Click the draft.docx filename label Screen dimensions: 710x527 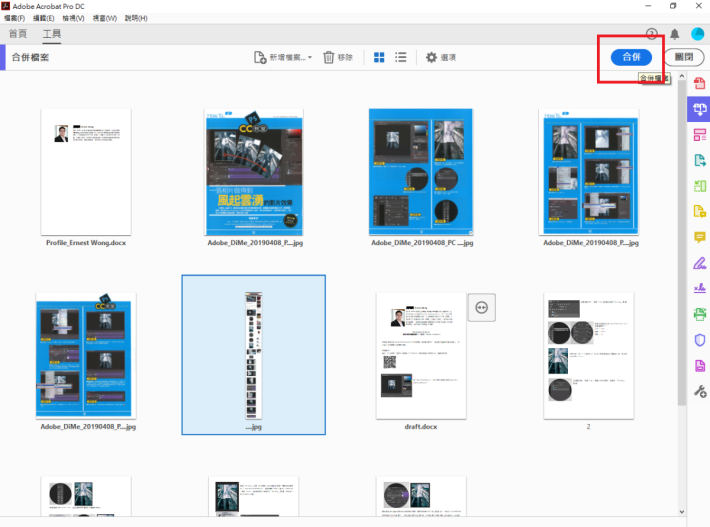(x=421, y=426)
